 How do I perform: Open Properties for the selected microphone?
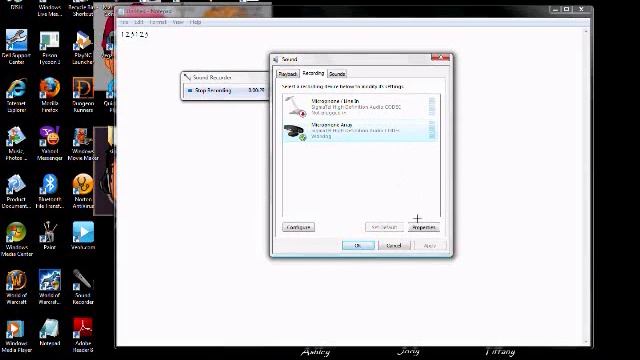[424, 227]
